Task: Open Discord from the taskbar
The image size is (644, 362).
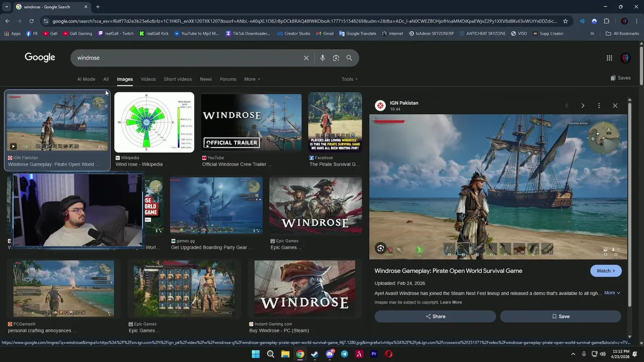Action: (x=330, y=354)
